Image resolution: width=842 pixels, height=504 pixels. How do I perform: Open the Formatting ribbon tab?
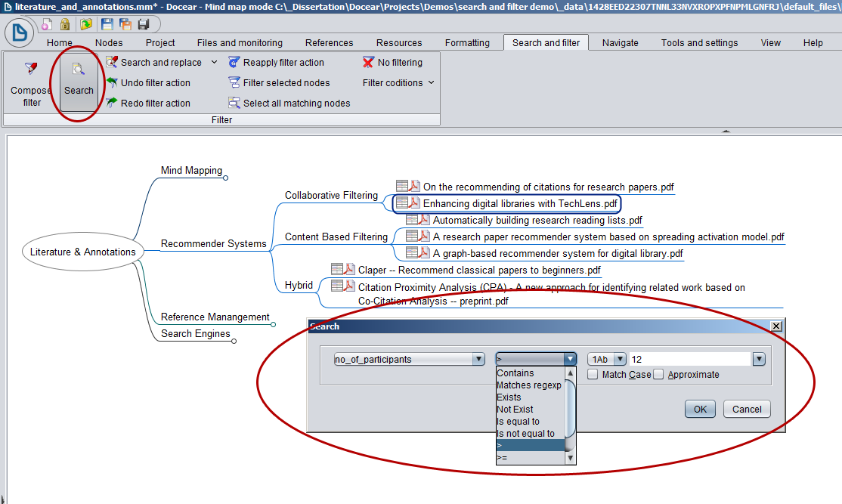[466, 43]
